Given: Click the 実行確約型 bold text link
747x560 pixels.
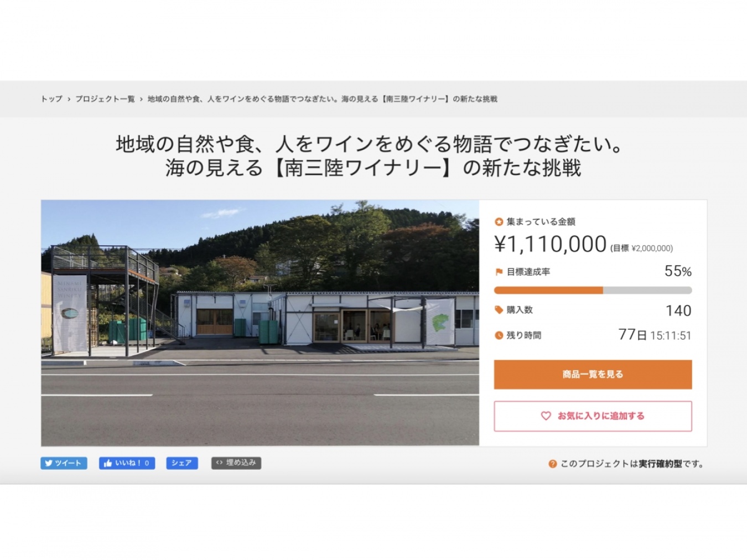Looking at the screenshot, I should [x=660, y=464].
